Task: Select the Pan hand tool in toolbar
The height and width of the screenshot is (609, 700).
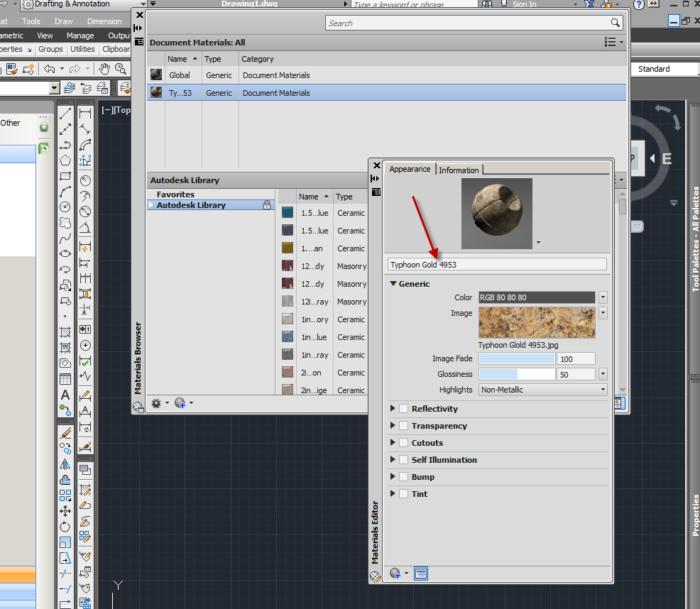Action: [x=104, y=69]
